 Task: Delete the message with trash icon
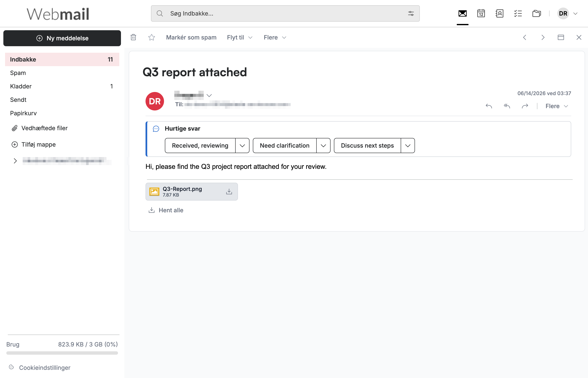[x=133, y=37]
